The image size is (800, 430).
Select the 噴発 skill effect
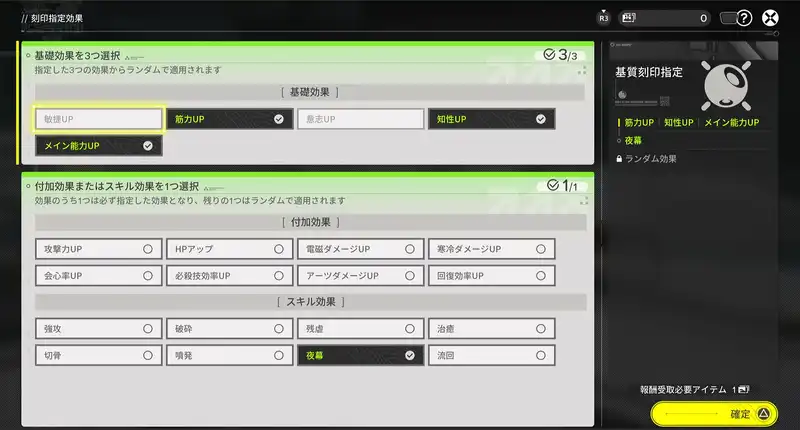(x=230, y=355)
